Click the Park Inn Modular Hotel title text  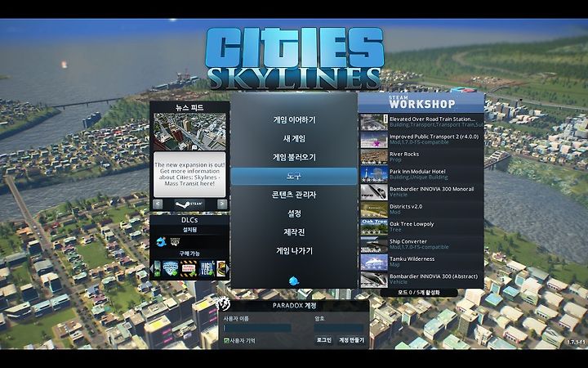(418, 171)
